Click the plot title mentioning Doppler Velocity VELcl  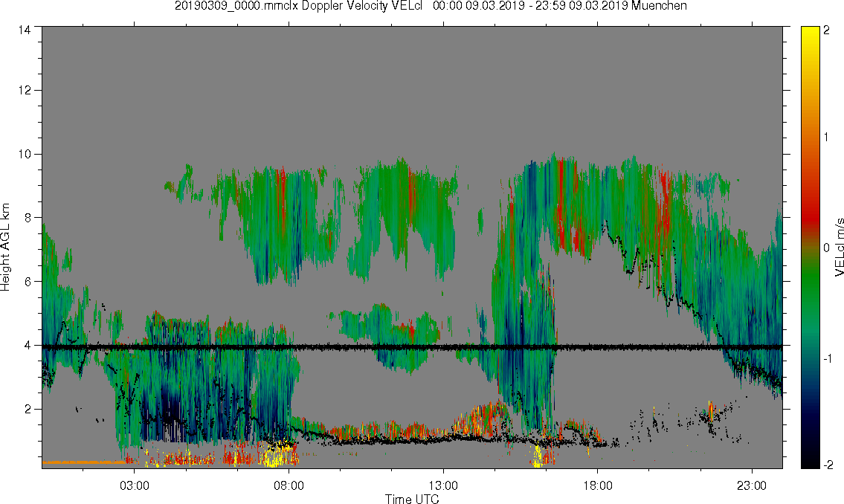click(431, 7)
